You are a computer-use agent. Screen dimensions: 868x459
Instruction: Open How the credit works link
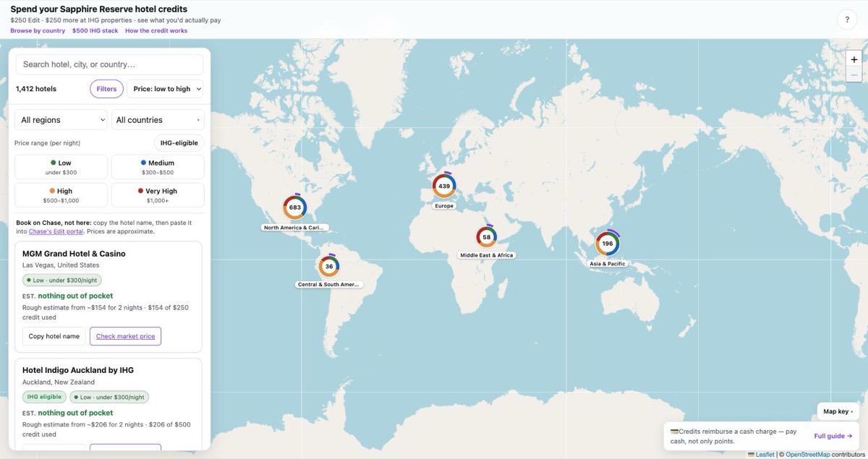(x=156, y=31)
